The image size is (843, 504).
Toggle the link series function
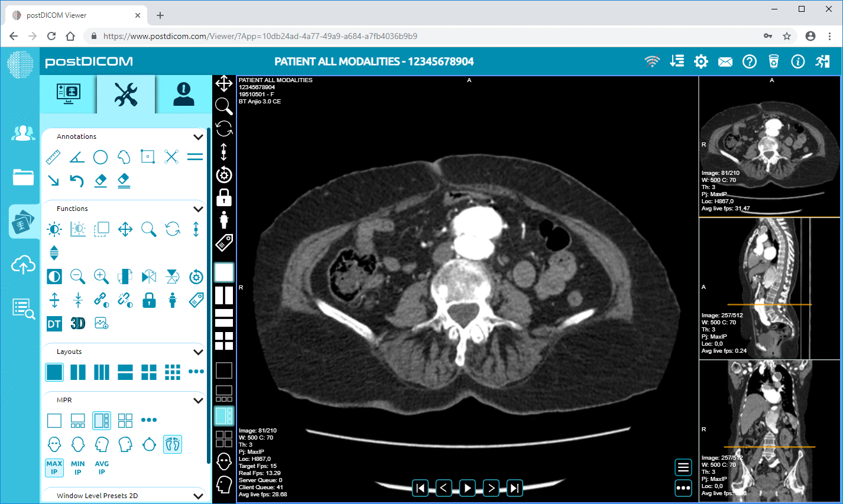pyautogui.click(x=101, y=300)
